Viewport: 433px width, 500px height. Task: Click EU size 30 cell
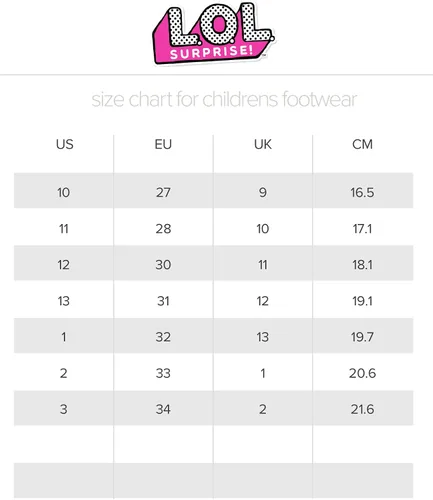click(163, 265)
